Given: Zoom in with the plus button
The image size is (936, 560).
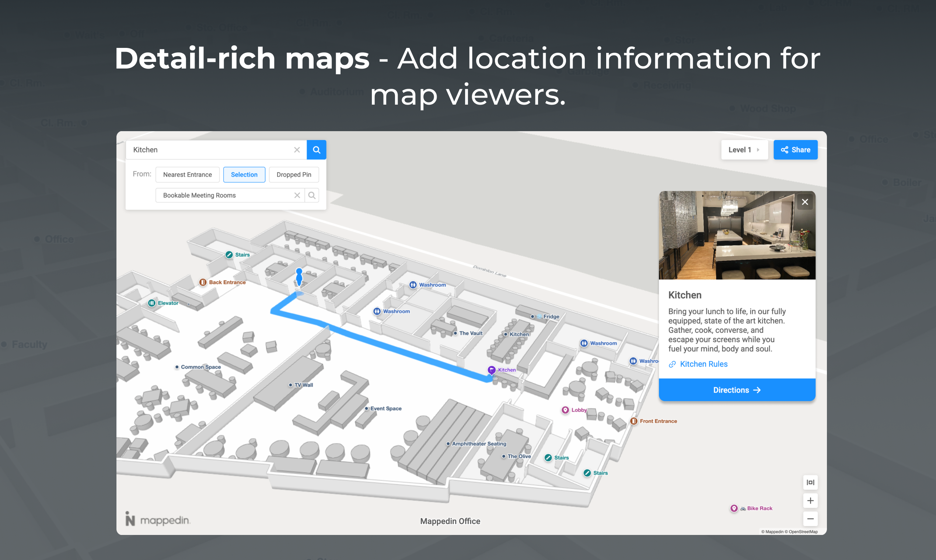Looking at the screenshot, I should [x=810, y=501].
